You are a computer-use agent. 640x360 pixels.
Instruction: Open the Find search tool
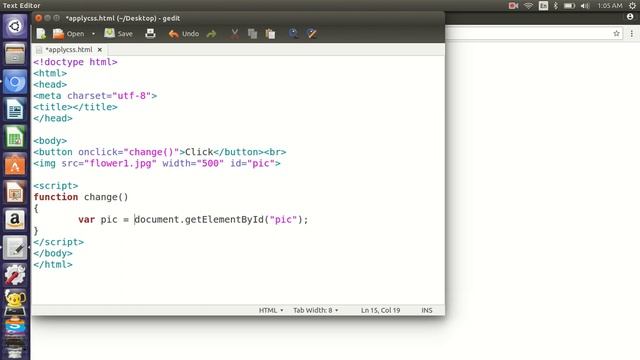pyautogui.click(x=293, y=34)
